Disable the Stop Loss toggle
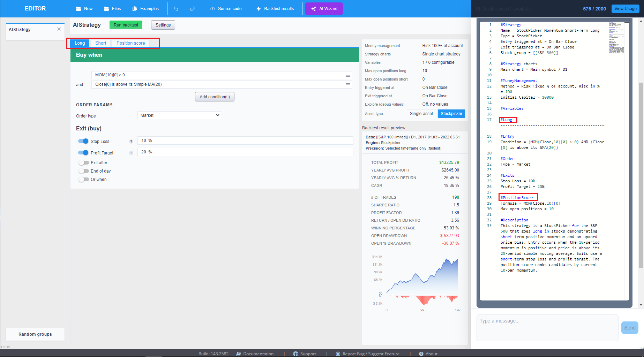The height and width of the screenshot is (357, 644). tap(83, 141)
